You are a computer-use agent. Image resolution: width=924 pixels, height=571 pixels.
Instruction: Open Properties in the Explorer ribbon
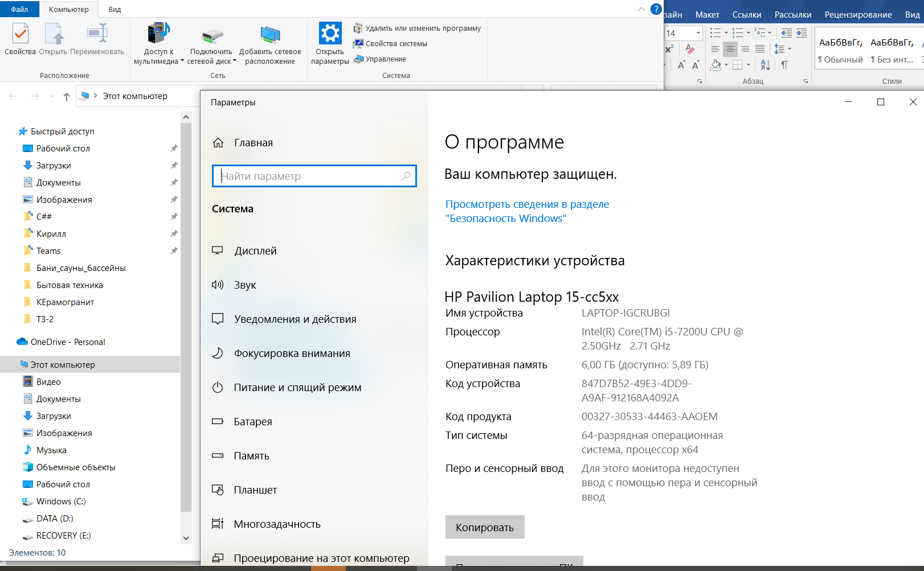[x=20, y=39]
